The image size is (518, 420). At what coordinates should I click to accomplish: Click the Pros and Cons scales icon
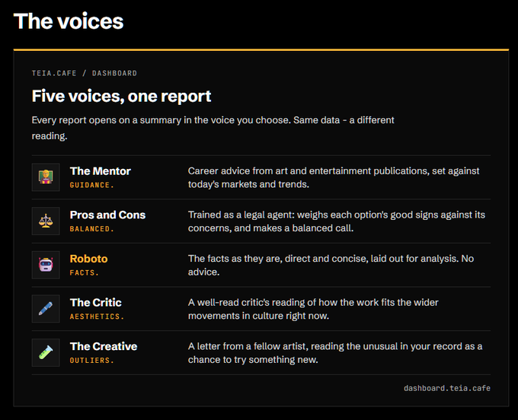point(46,221)
